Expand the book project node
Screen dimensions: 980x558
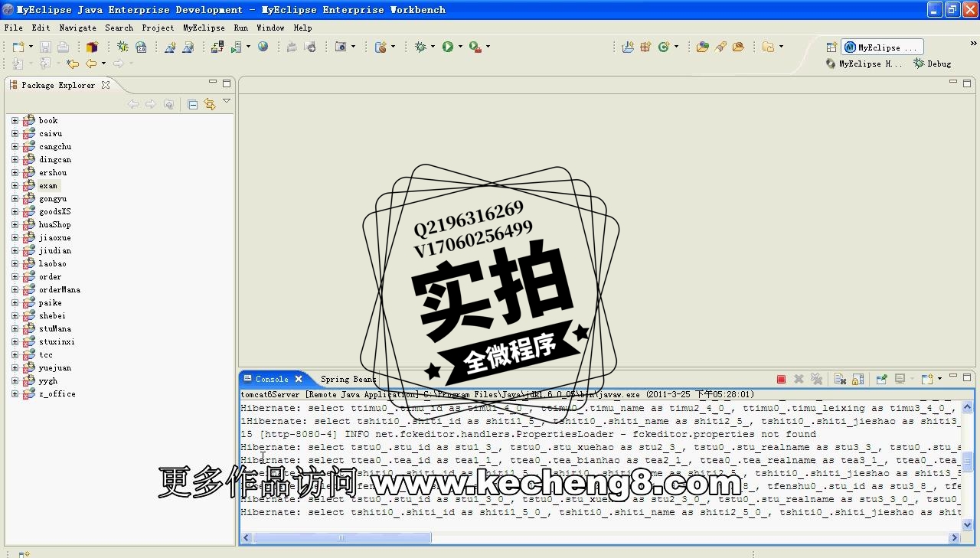(x=15, y=120)
